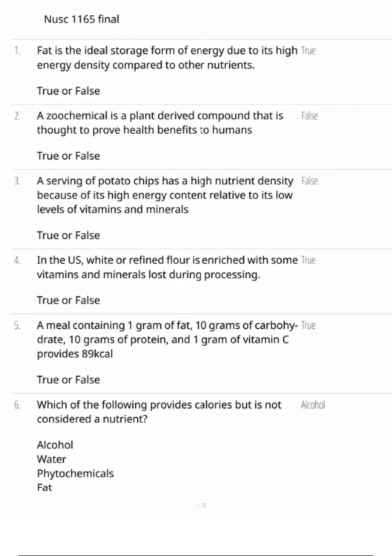Click the zoochemical question text

pyautogui.click(x=160, y=123)
